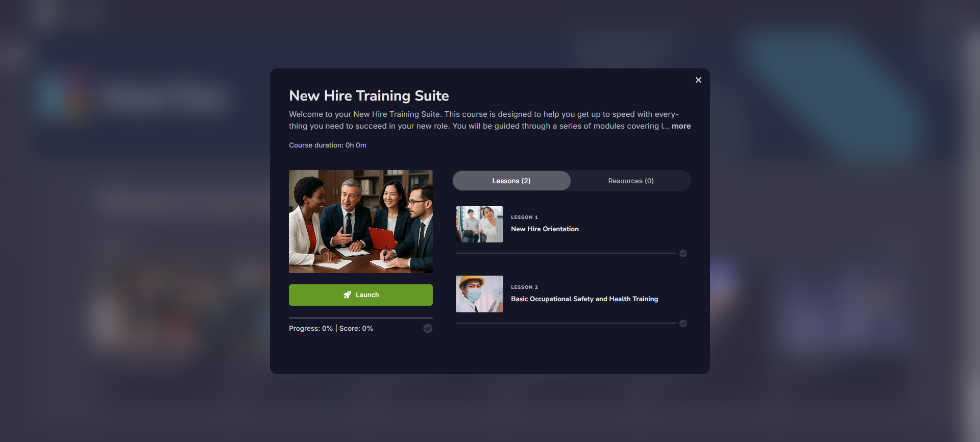Screen dimensions: 980x442
Task: Click the New Hire Training Suite heading
Action: [x=369, y=96]
